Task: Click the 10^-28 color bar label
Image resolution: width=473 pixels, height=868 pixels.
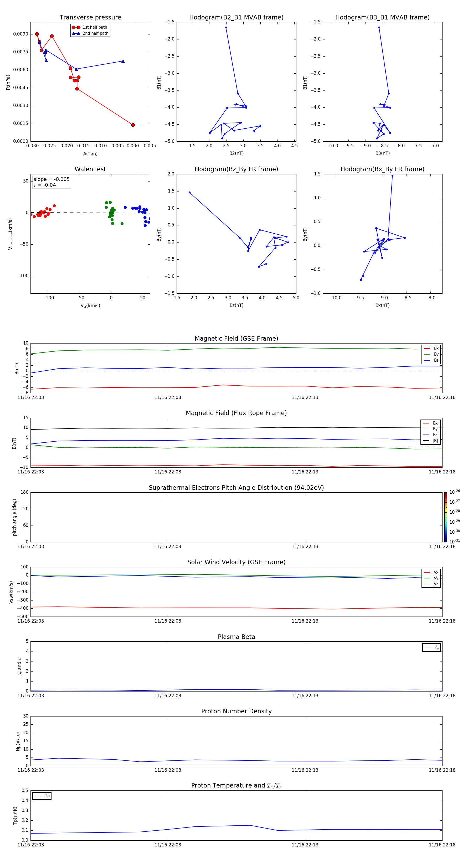Action: click(455, 512)
